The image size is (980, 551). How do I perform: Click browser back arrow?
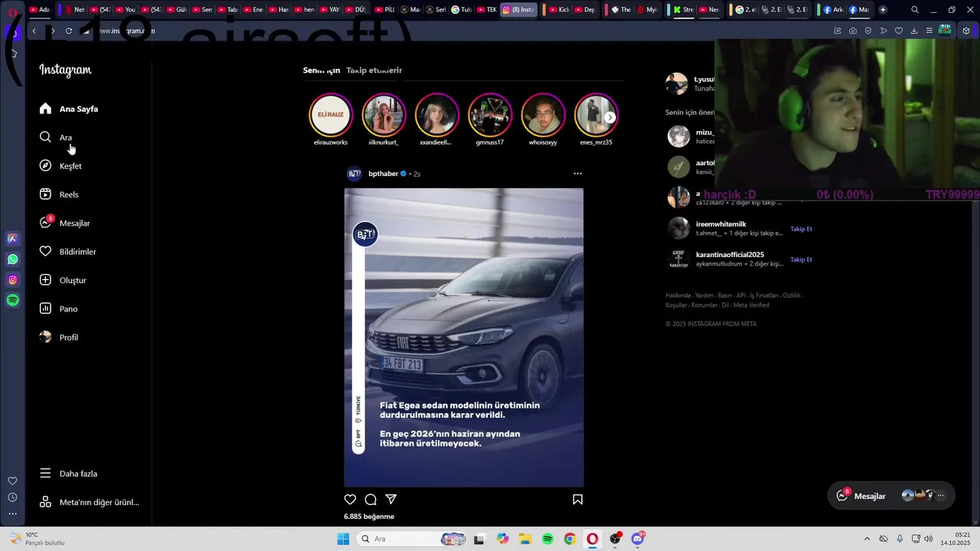click(x=34, y=31)
